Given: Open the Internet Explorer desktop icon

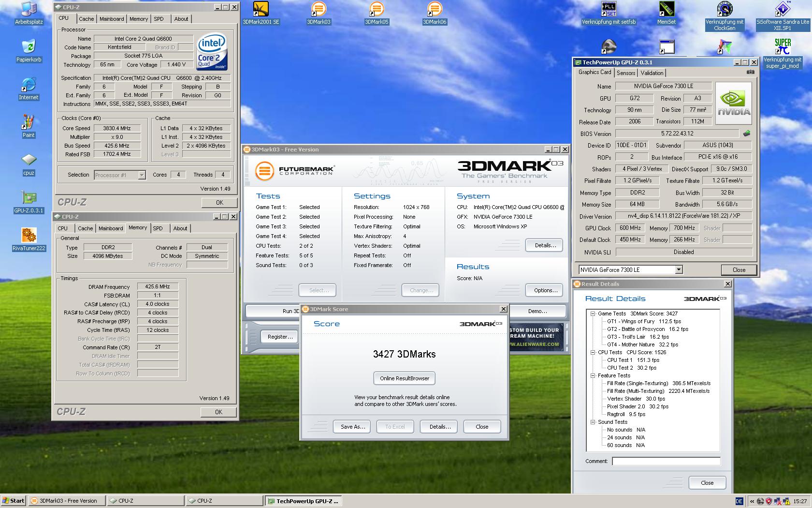Looking at the screenshot, I should point(29,89).
